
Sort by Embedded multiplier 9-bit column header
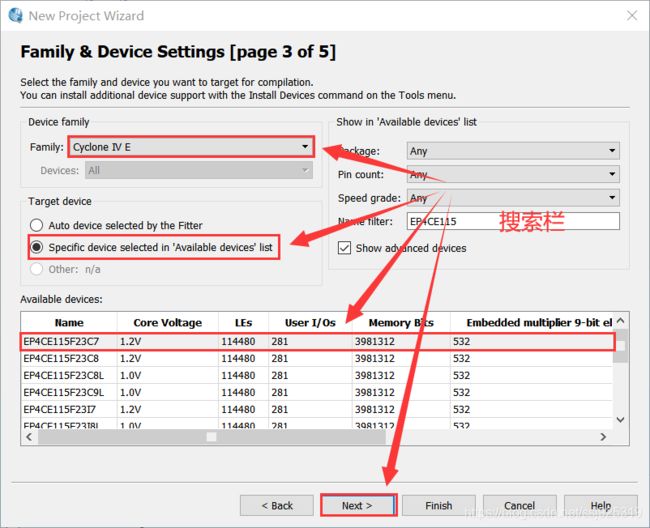531,322
